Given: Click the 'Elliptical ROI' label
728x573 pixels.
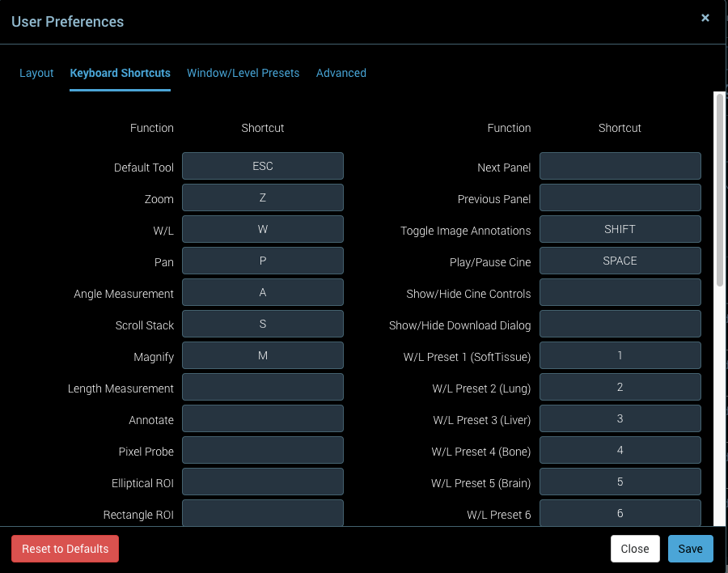Looking at the screenshot, I should pyautogui.click(x=142, y=483).
